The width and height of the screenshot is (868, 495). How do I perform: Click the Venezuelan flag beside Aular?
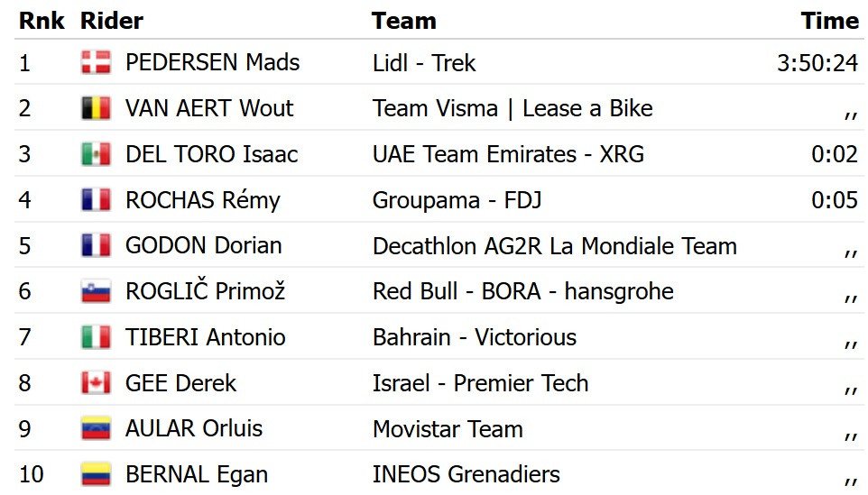pos(96,428)
